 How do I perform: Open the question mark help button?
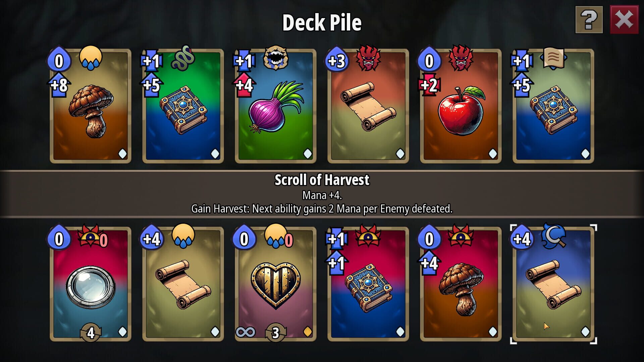click(589, 20)
